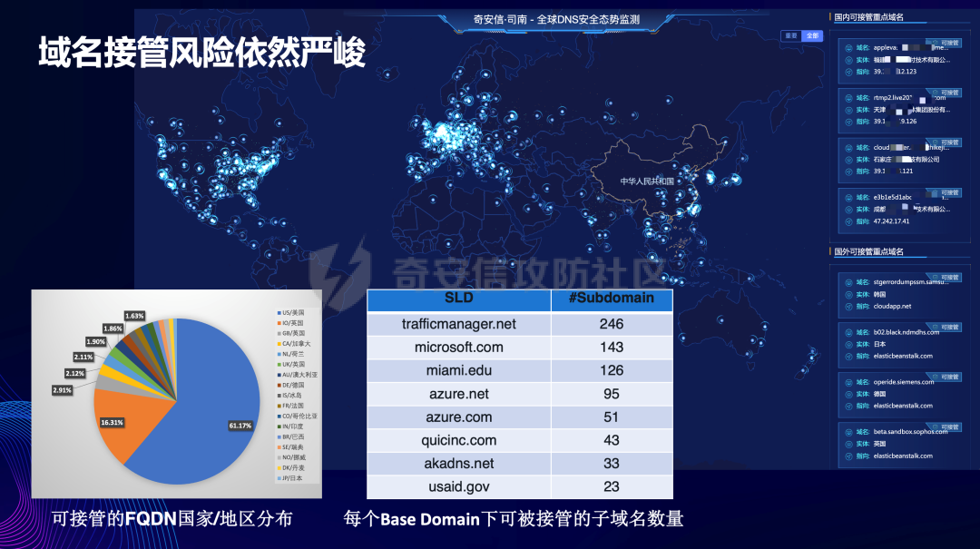
Task: Click the 中华人民共和国 label on the map
Action: [647, 181]
